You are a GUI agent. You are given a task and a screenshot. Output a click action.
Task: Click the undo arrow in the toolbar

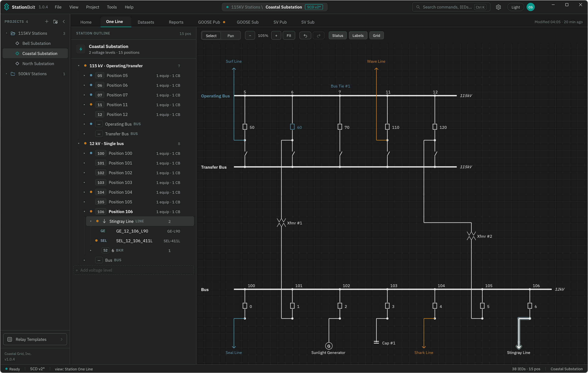click(x=305, y=36)
